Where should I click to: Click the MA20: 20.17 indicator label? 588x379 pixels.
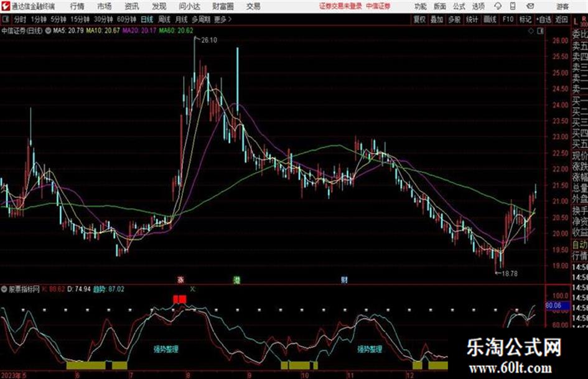coord(139,30)
